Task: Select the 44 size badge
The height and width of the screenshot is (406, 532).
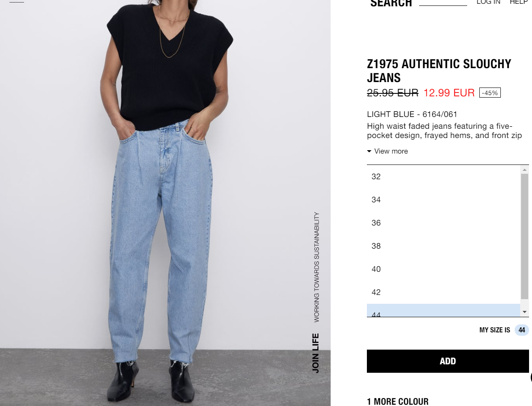Action: [x=522, y=330]
